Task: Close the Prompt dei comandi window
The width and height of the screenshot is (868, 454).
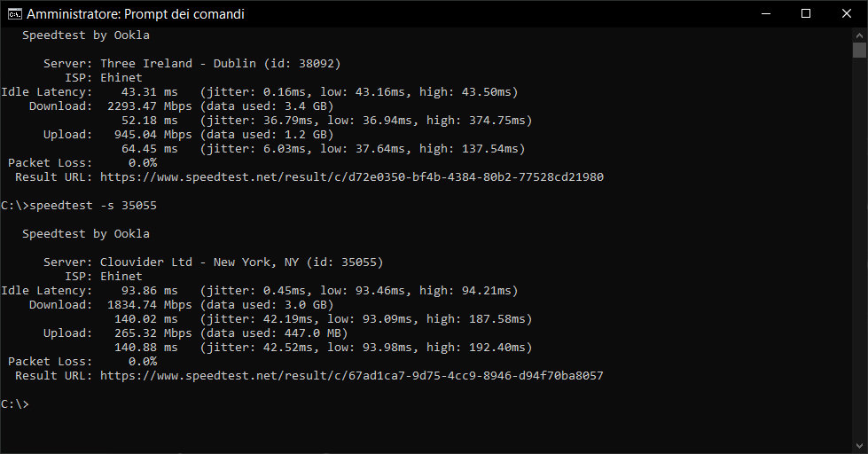Action: (847, 13)
